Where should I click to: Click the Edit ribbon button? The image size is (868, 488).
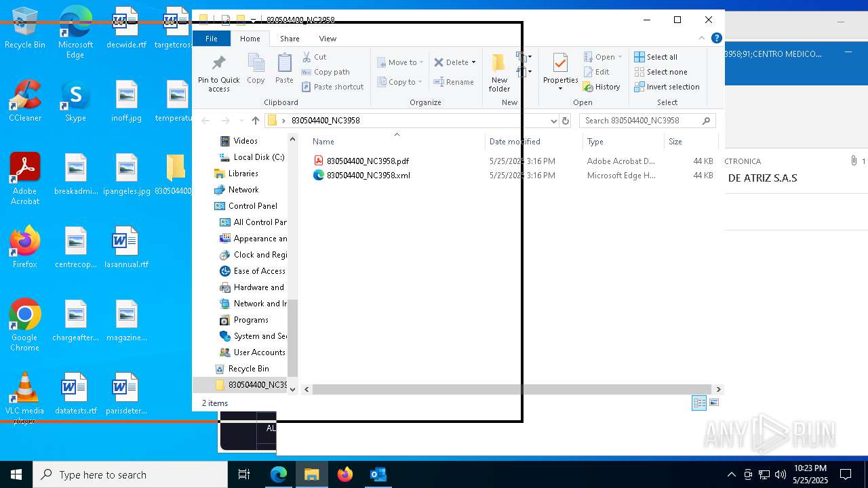pyautogui.click(x=597, y=72)
